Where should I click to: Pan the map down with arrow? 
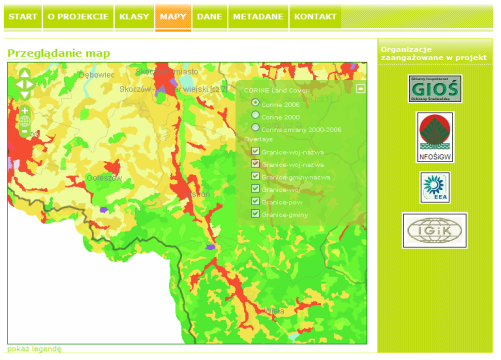(x=25, y=95)
